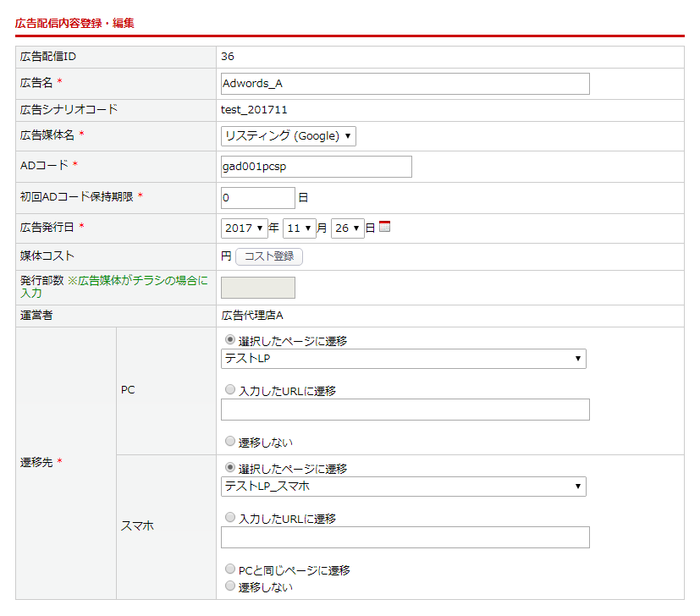Select スマホ '入力したURLに遷移' radio button
700x616 pixels.
[x=230, y=518]
